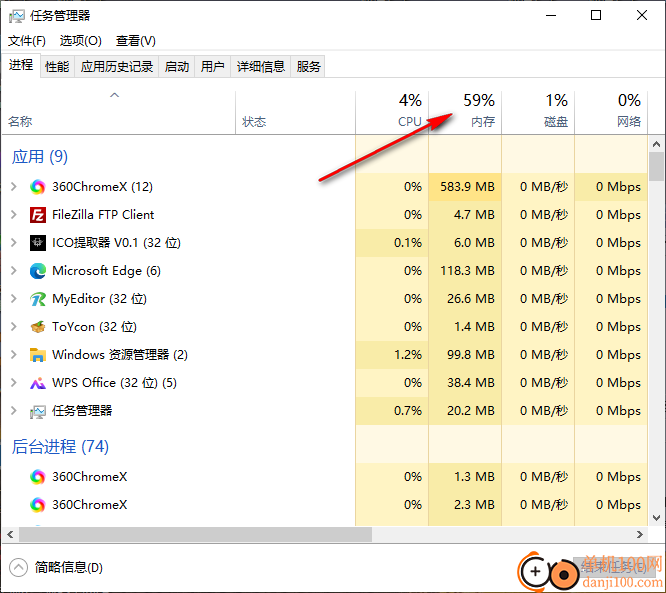Collapse details with the 简略信息 arrow icon
Screen dimensions: 666x593
(x=18, y=568)
